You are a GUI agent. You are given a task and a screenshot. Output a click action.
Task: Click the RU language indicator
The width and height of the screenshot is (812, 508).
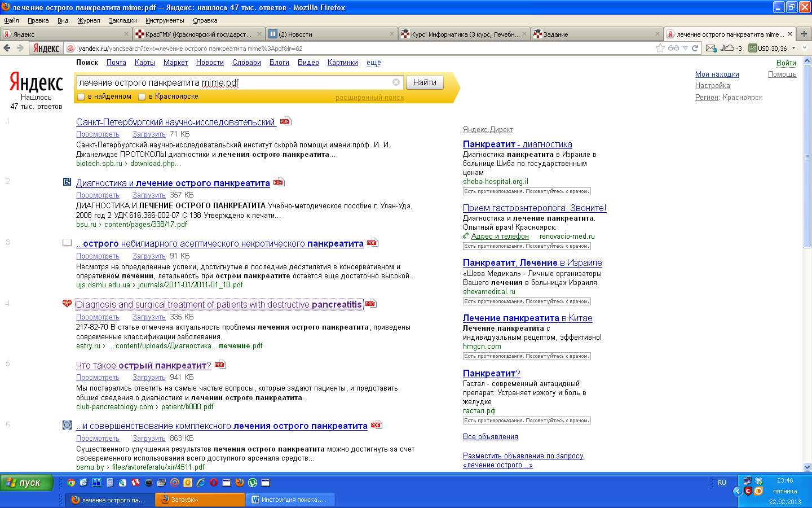(722, 483)
